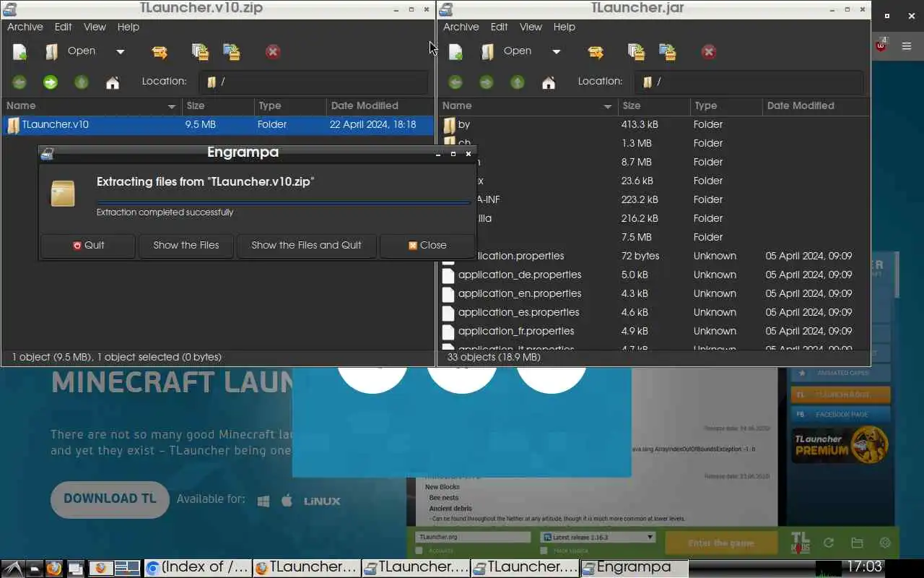The width and height of the screenshot is (924, 578).
Task: Go back in TLauncher.v10.zip window navigation
Action: (x=19, y=82)
